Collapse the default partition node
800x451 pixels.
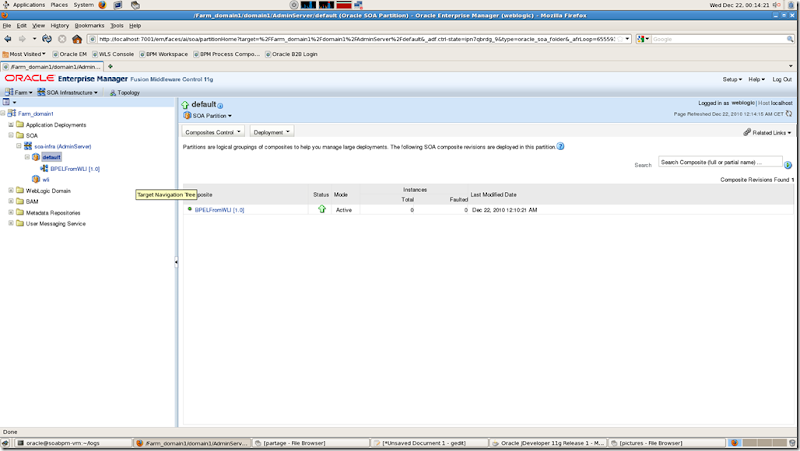27,157
